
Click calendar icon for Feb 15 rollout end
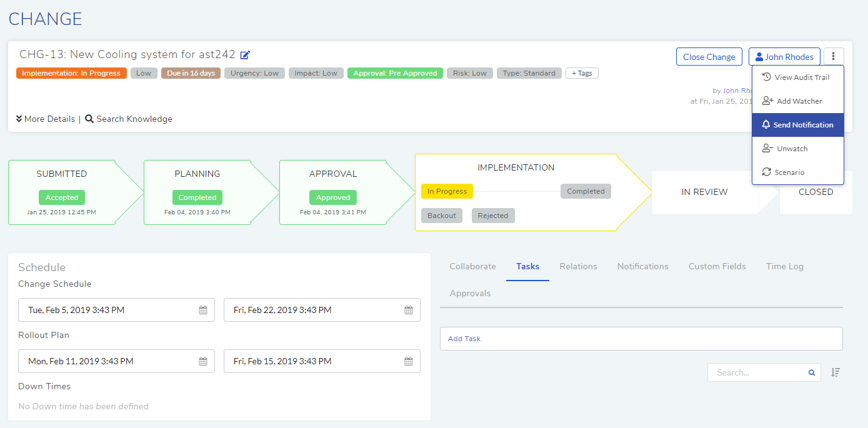pos(409,361)
